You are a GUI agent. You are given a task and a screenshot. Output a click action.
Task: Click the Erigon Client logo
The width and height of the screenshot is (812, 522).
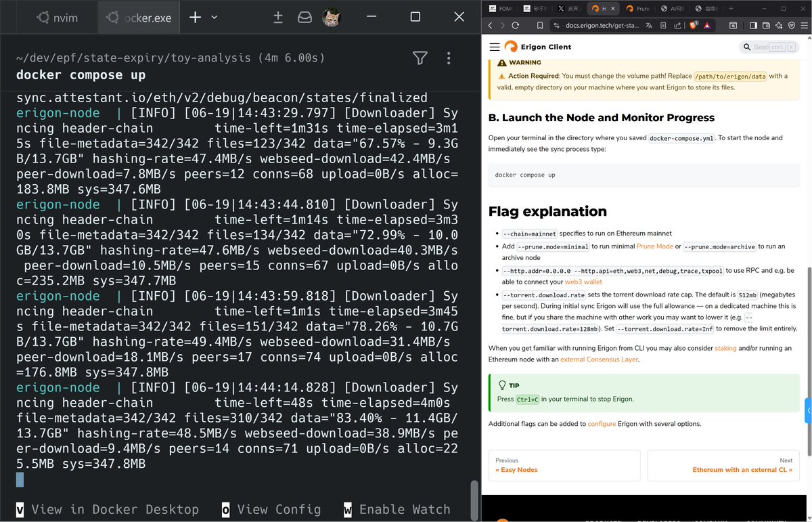point(537,47)
